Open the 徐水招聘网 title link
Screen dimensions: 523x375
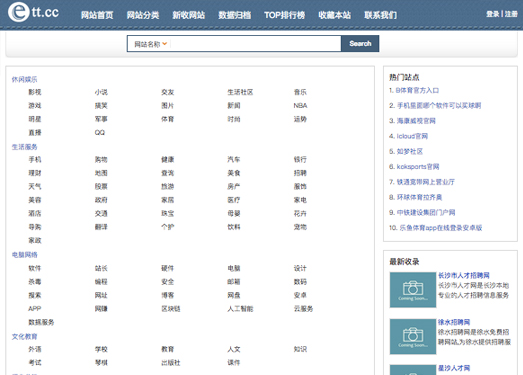454,322
